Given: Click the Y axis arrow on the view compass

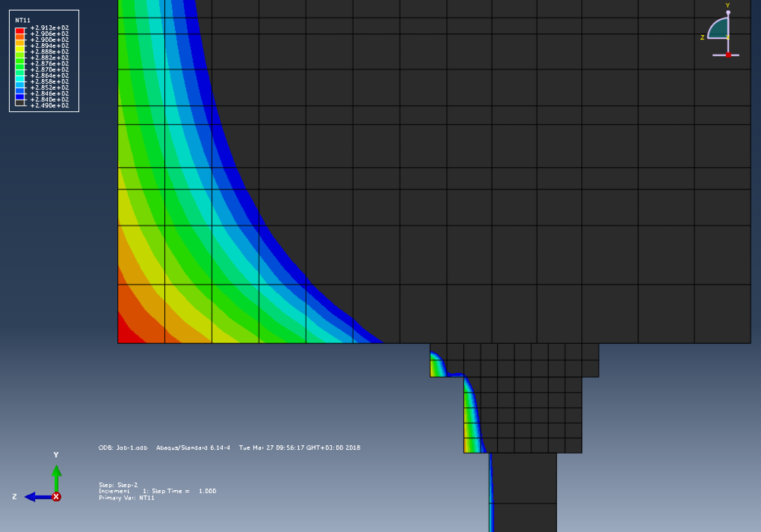Looking at the screenshot, I should [728, 11].
